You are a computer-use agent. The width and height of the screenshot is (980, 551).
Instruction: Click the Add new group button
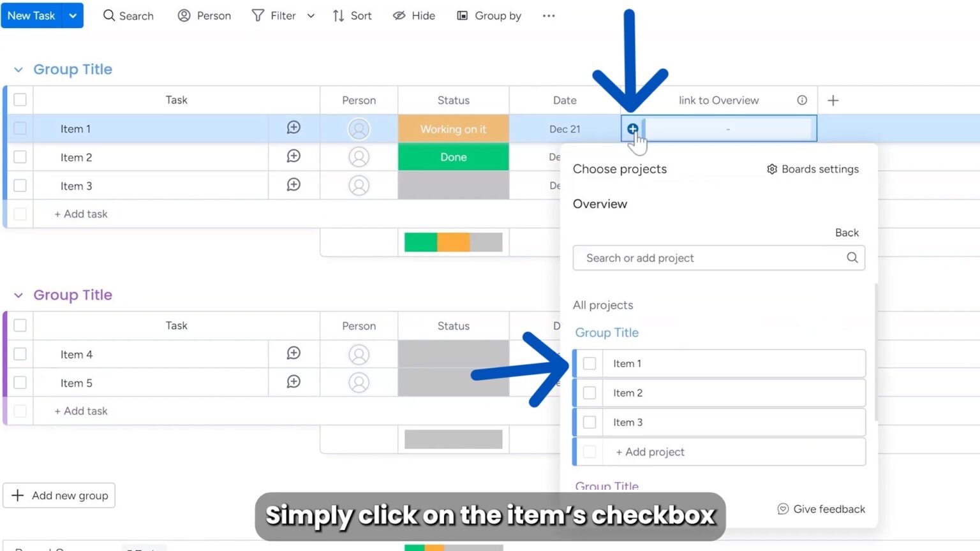(x=59, y=496)
